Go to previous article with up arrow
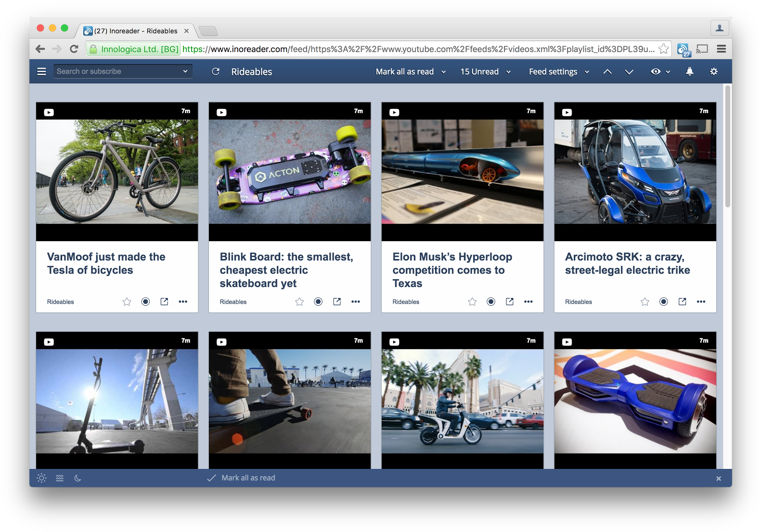This screenshot has width=761, height=532. (607, 71)
